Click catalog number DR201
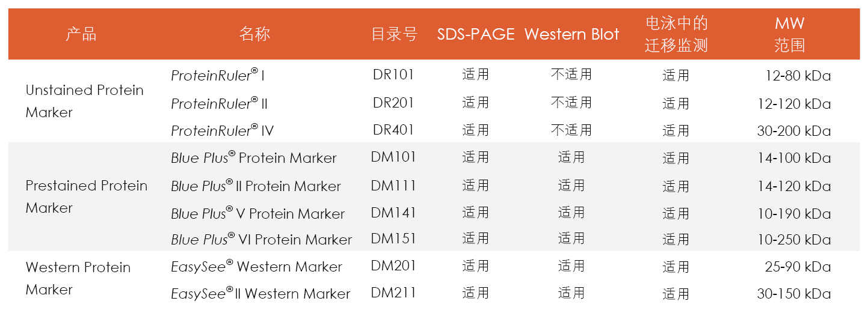 tap(393, 103)
